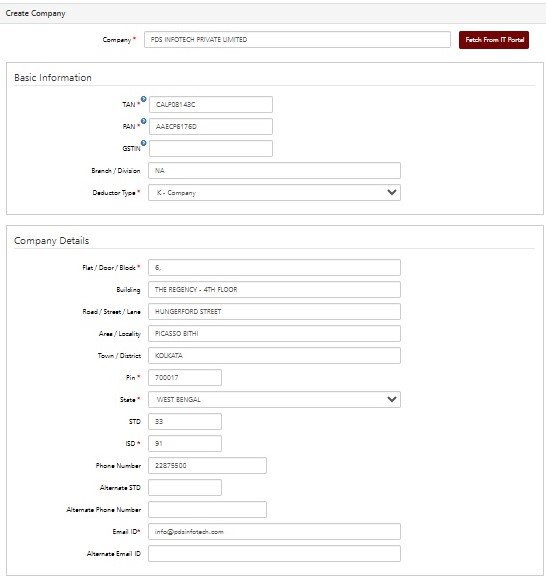Click the Area / Locality field

[x=274, y=334]
